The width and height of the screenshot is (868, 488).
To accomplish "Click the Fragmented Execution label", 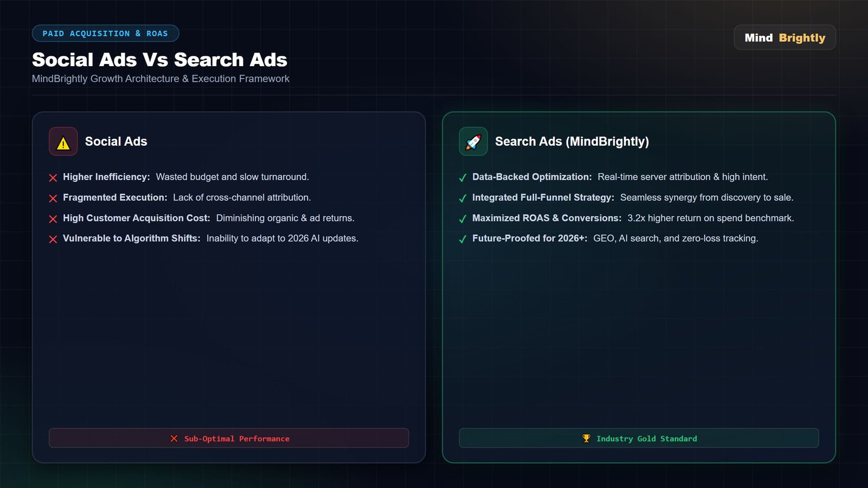I will click(x=115, y=197).
